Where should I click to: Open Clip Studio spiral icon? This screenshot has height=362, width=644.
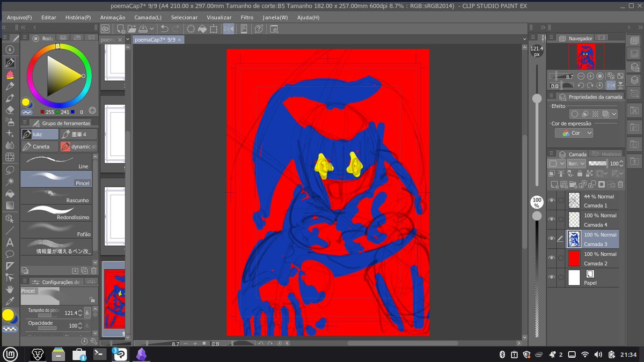point(106,28)
